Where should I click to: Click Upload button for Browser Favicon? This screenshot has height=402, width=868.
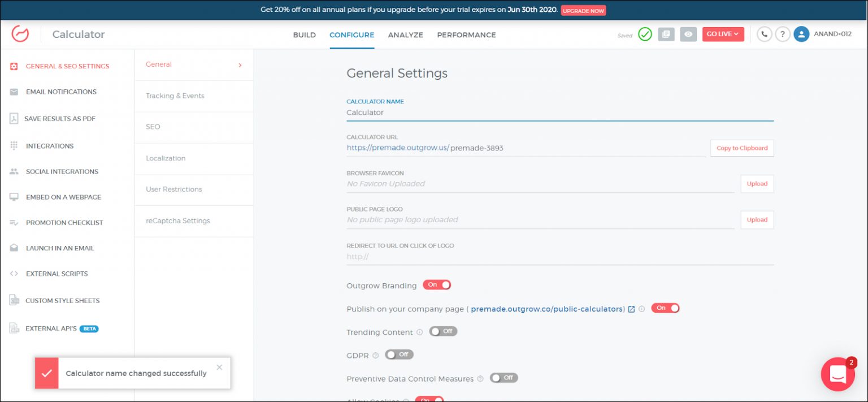(757, 184)
